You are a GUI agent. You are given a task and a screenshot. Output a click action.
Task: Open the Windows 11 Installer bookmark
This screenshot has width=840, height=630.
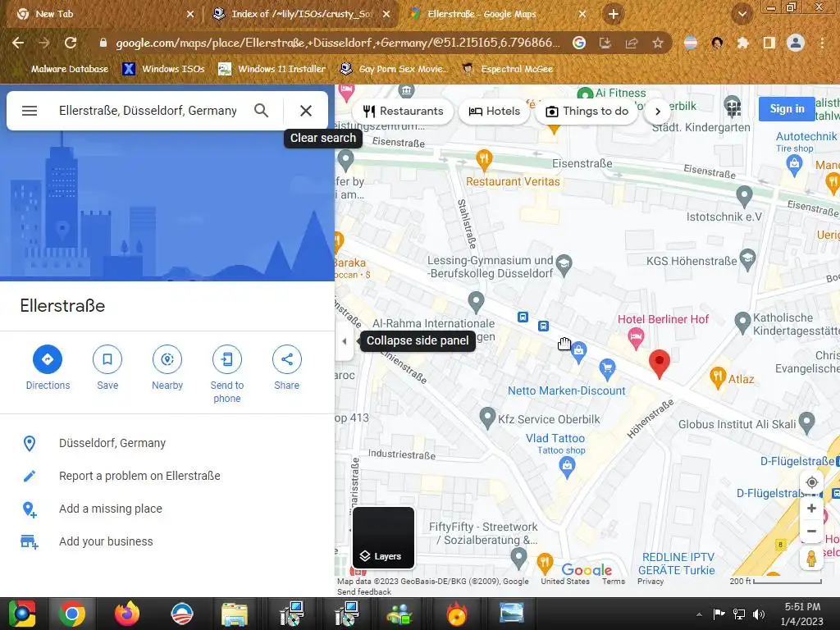point(272,69)
